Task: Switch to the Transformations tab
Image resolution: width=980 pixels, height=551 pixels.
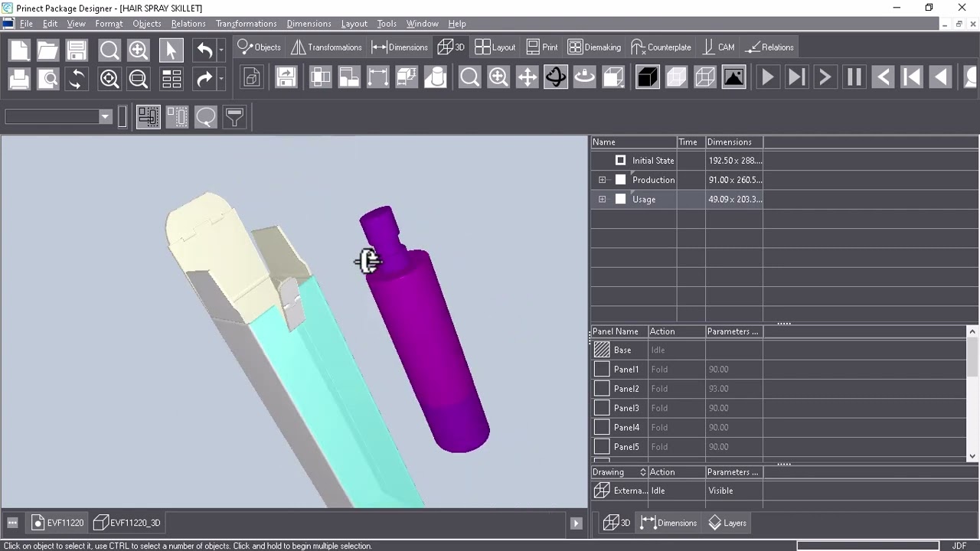Action: pyautogui.click(x=327, y=47)
